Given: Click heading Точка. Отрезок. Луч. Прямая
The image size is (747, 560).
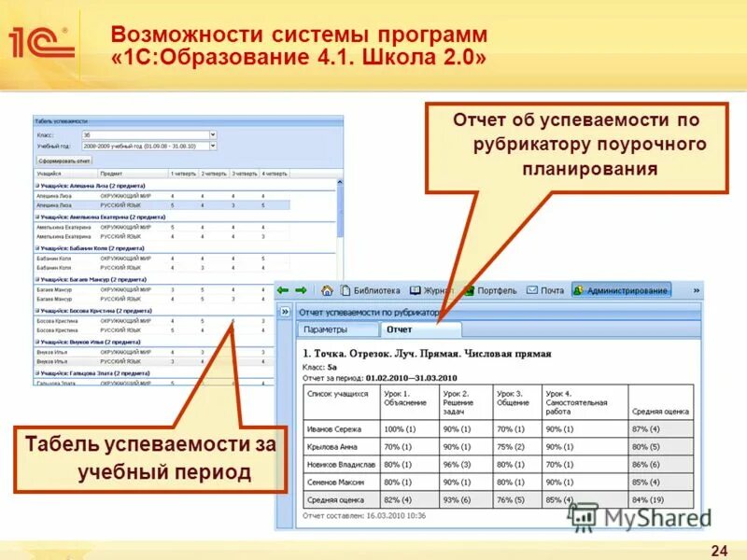Looking at the screenshot, I should [x=427, y=354].
